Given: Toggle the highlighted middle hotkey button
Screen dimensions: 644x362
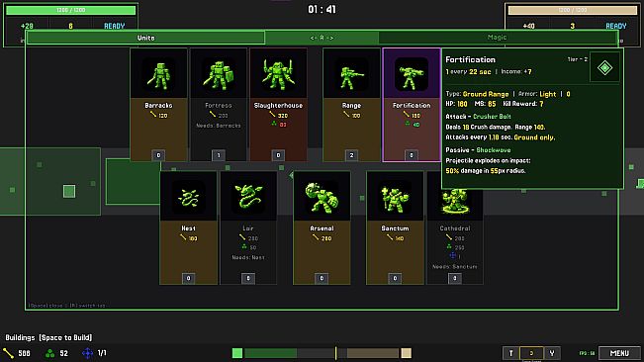Looking at the screenshot, I should click(531, 353).
